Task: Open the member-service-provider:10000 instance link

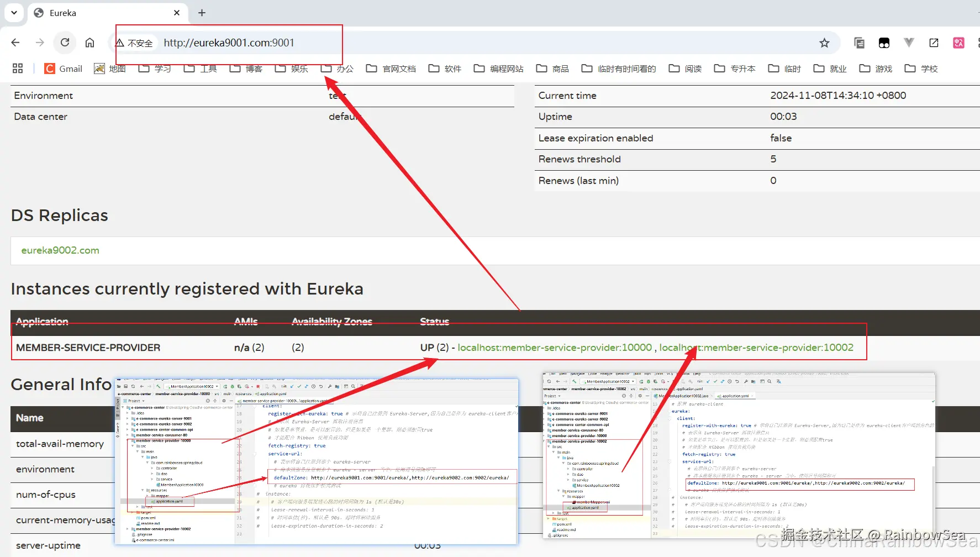Action: coord(555,348)
